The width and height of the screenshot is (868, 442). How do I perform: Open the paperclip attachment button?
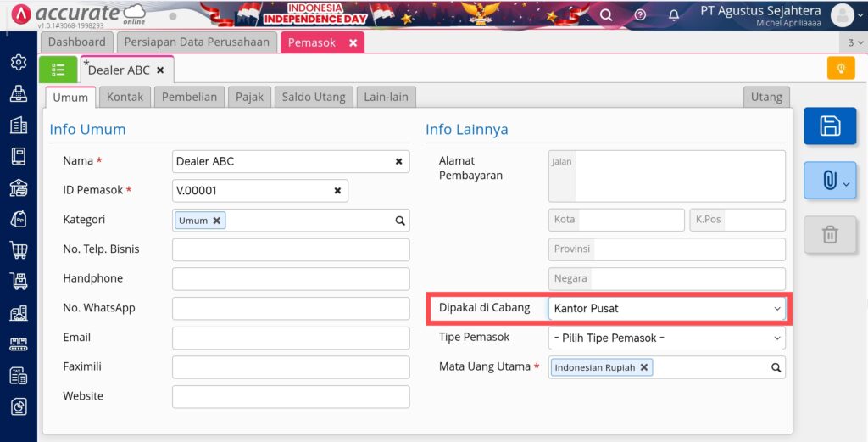[830, 180]
